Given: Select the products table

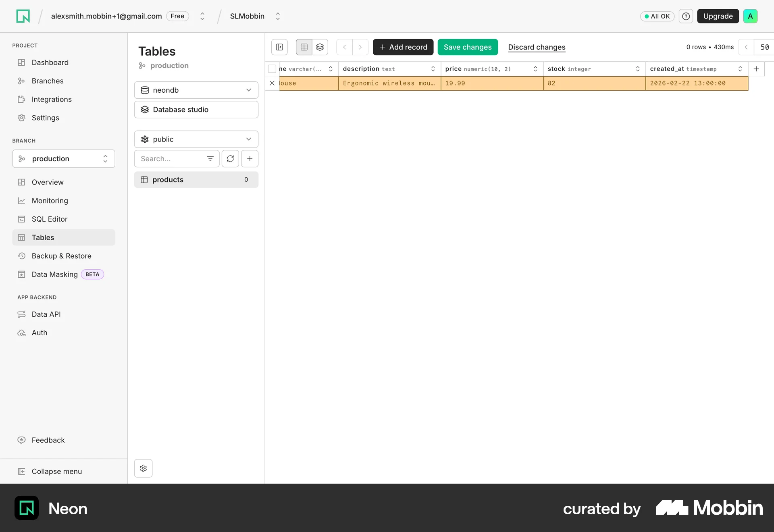Looking at the screenshot, I should point(196,180).
